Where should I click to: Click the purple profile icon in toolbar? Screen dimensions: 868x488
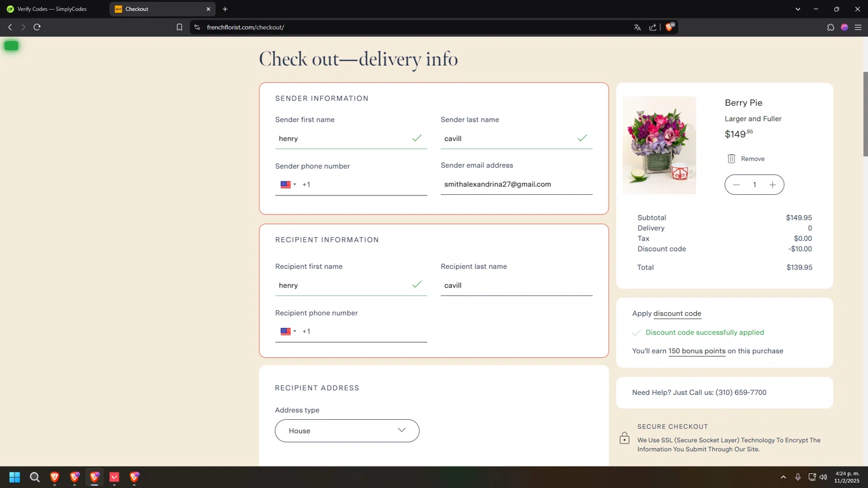tap(844, 27)
